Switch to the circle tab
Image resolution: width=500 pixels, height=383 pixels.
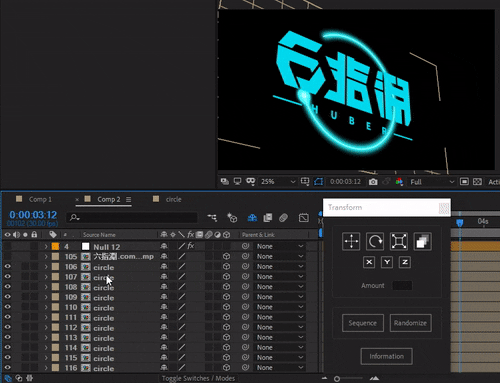point(173,199)
